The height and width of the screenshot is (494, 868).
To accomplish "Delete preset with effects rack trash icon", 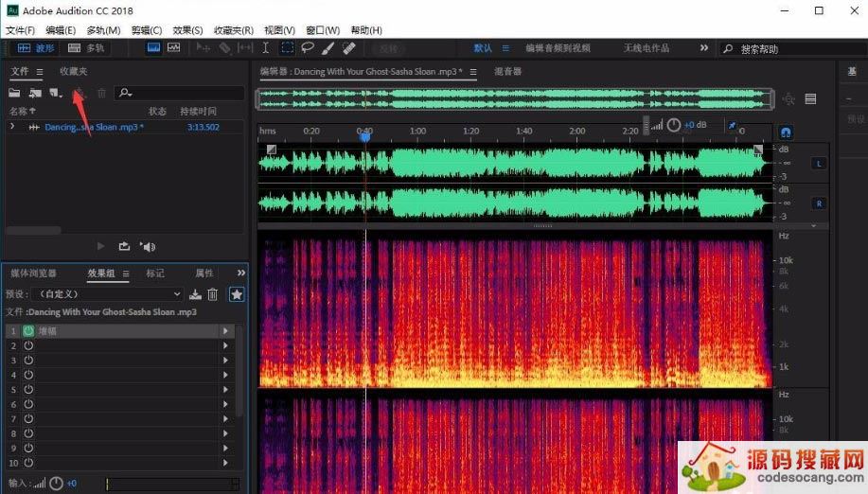I will click(213, 294).
